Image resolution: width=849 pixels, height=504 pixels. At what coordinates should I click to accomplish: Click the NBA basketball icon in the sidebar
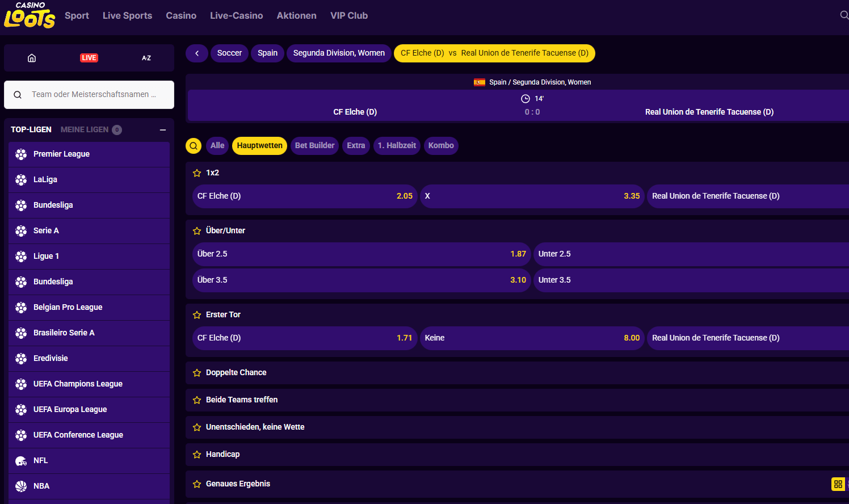tap(20, 486)
